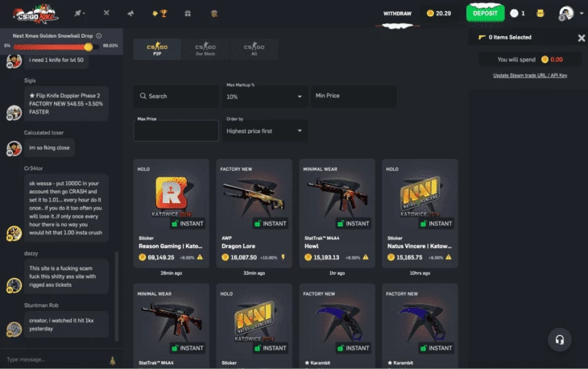Click the info icon beside Golden Snowball Drop
The width and height of the screenshot is (588, 369).
[98, 36]
